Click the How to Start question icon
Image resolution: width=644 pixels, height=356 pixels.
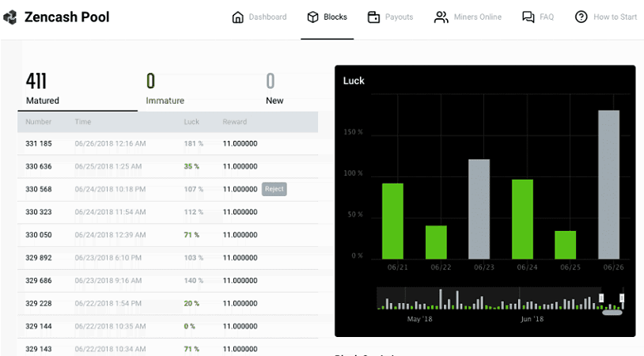[581, 17]
